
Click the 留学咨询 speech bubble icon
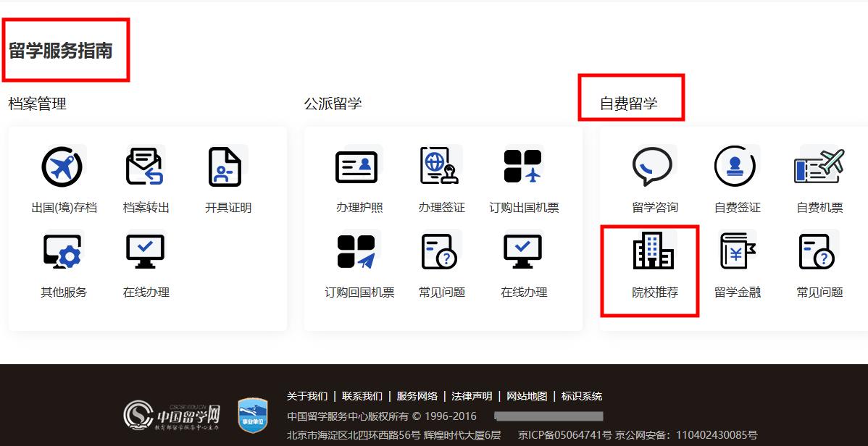pos(655,166)
